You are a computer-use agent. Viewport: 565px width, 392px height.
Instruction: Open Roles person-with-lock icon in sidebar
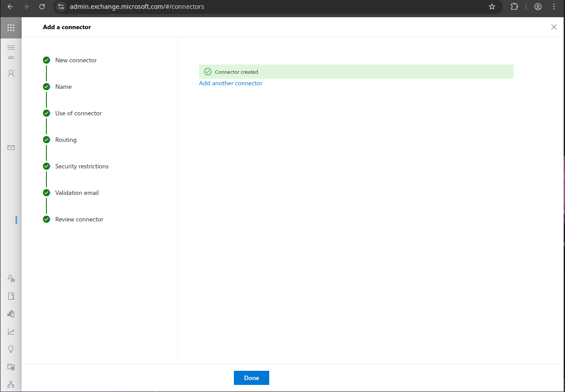[11, 278]
